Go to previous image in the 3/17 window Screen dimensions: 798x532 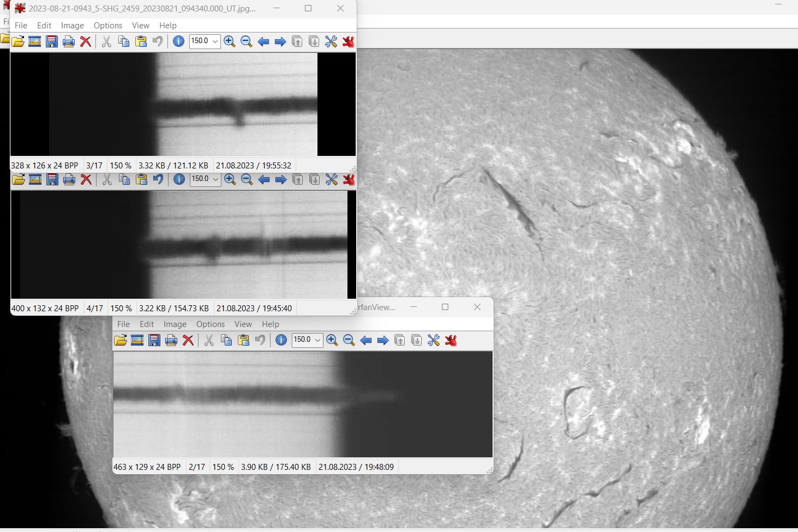[263, 41]
